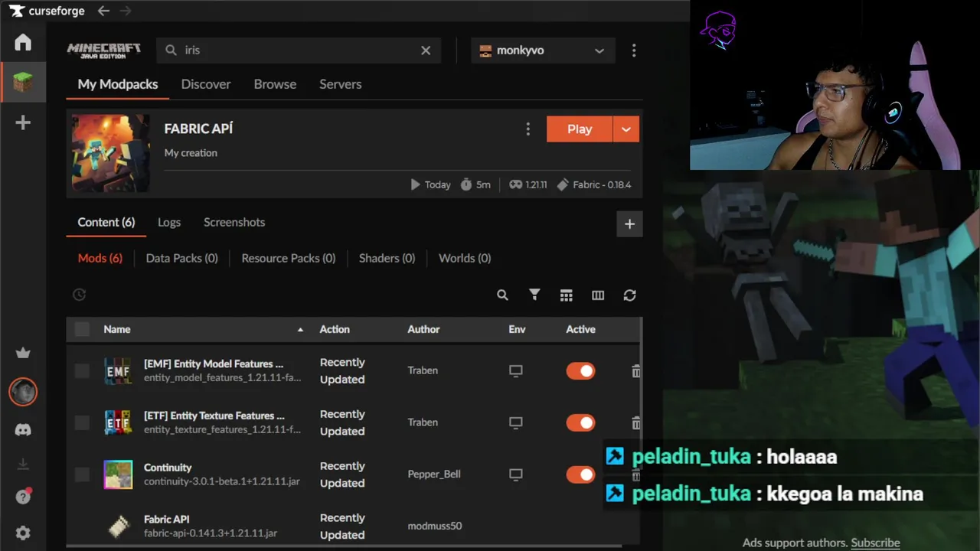Click the EMF mod icon
Screen dimensions: 980x551
point(118,371)
